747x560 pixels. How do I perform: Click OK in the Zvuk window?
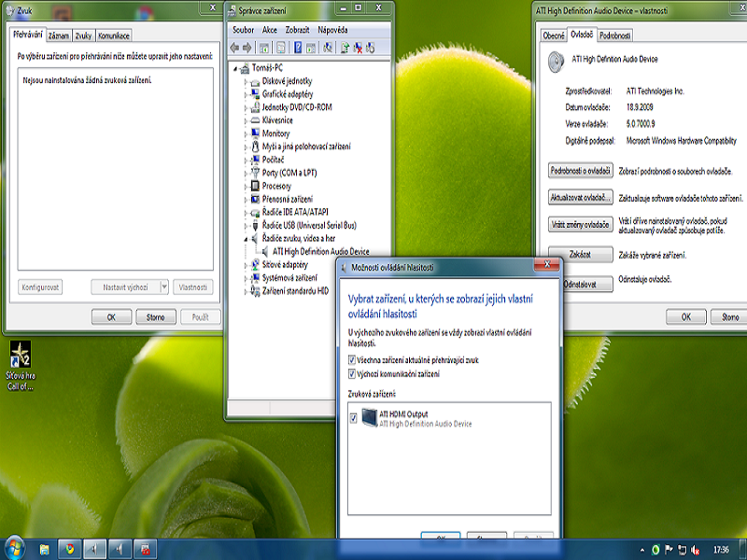click(x=111, y=316)
